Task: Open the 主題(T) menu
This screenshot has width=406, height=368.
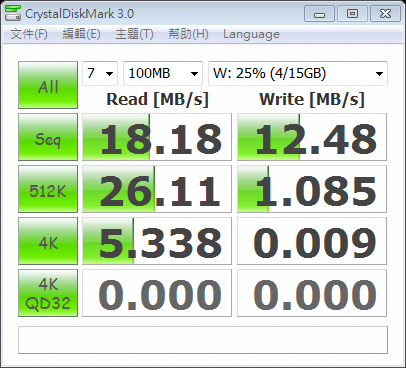Action: click(x=134, y=34)
